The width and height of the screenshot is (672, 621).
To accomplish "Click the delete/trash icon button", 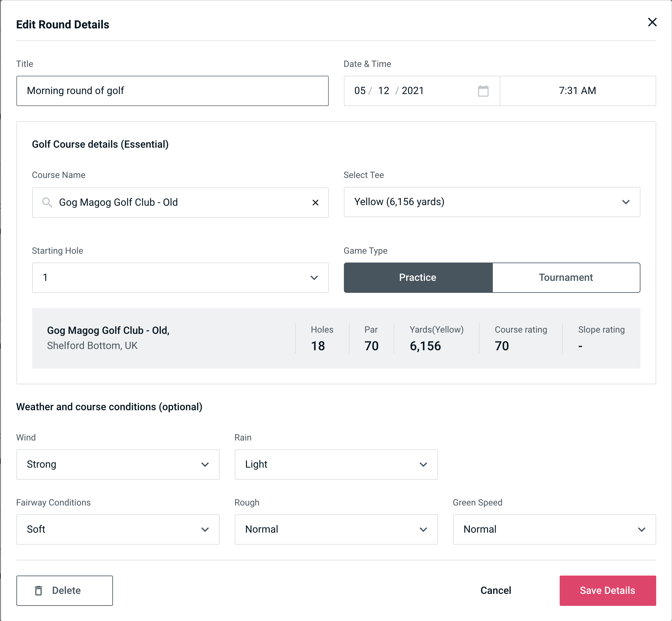I will pos(40,591).
